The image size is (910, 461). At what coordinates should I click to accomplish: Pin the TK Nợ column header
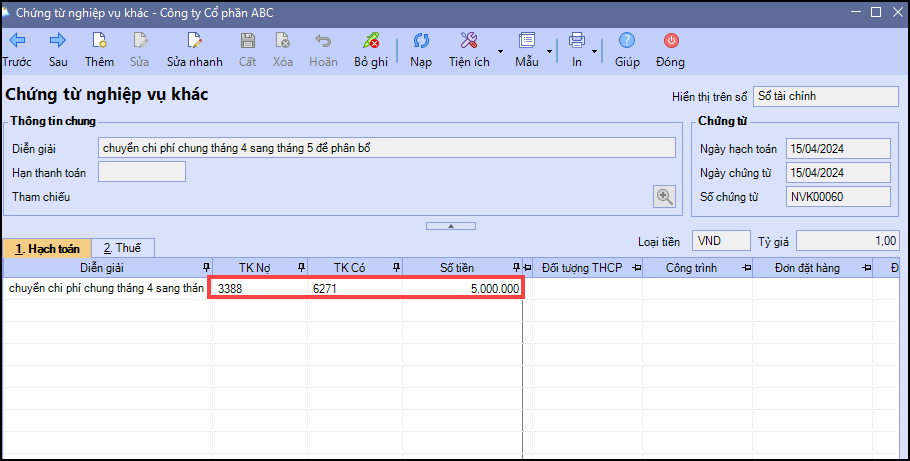[301, 267]
